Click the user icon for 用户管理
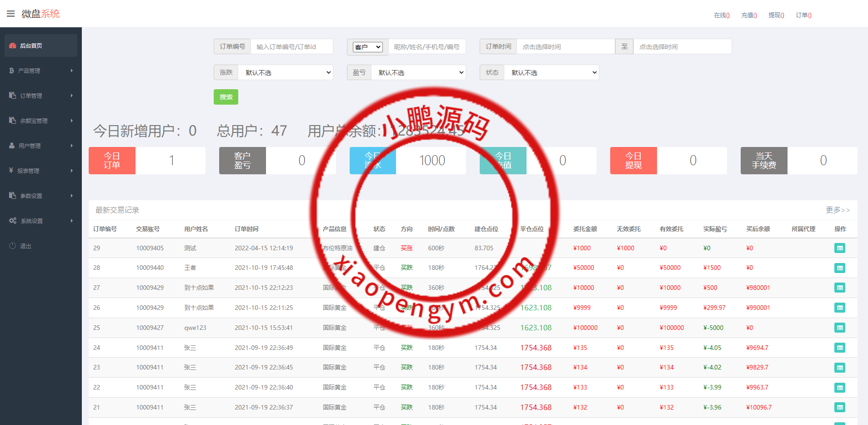Viewport: 868px width, 425px height. (x=12, y=146)
